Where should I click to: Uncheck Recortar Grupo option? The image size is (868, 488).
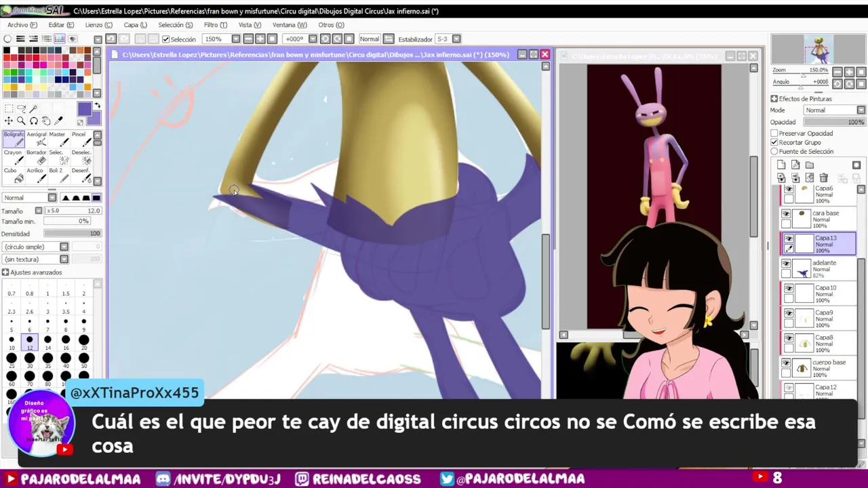774,142
